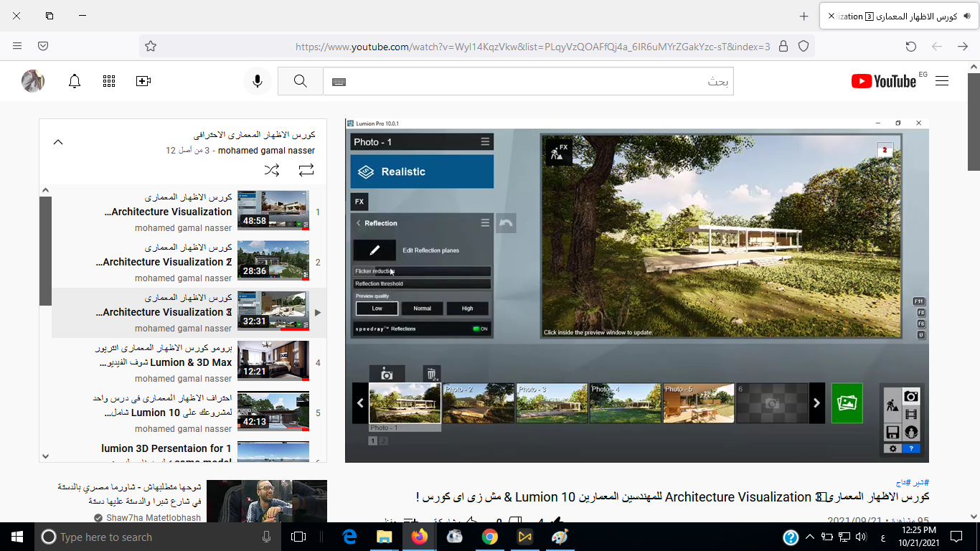Click the Lumion store camera viewpoint icon

point(387,374)
